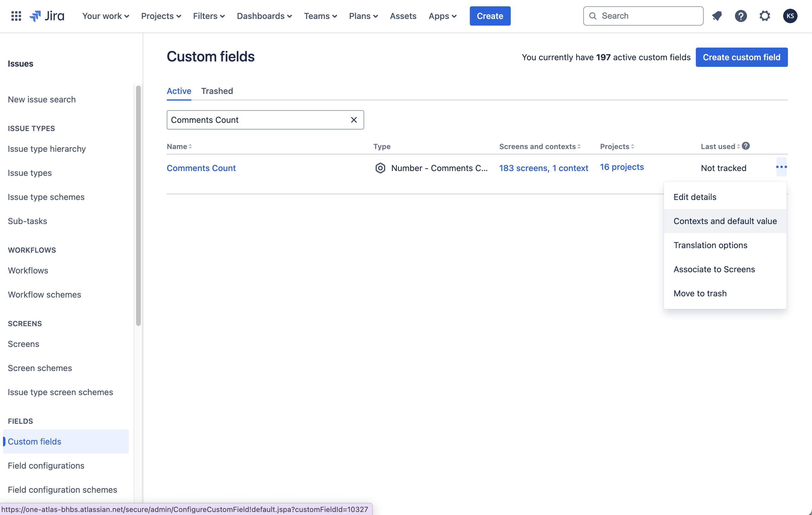
Task: Open the help question mark icon
Action: click(x=740, y=16)
